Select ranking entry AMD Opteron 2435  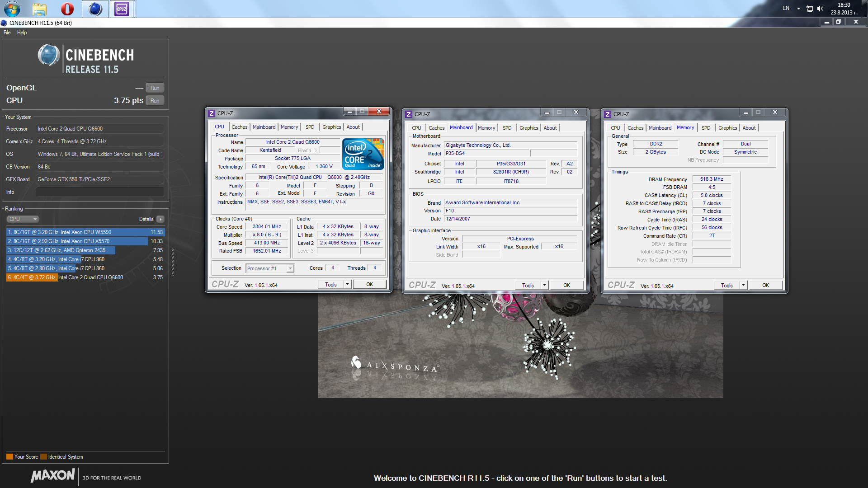(x=85, y=250)
